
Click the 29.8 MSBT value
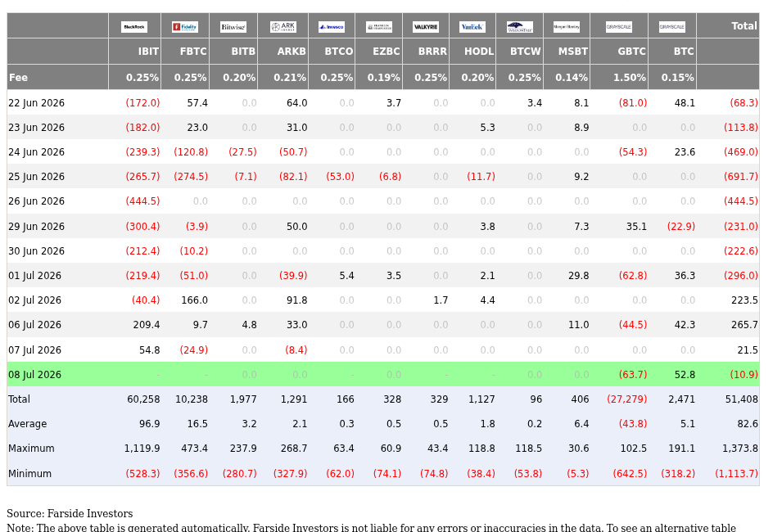pos(578,276)
